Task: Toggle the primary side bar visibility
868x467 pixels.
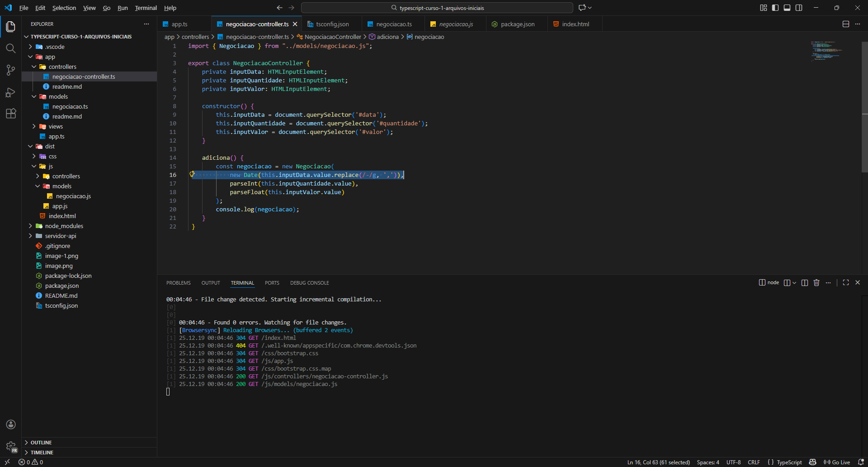Action: coord(775,8)
